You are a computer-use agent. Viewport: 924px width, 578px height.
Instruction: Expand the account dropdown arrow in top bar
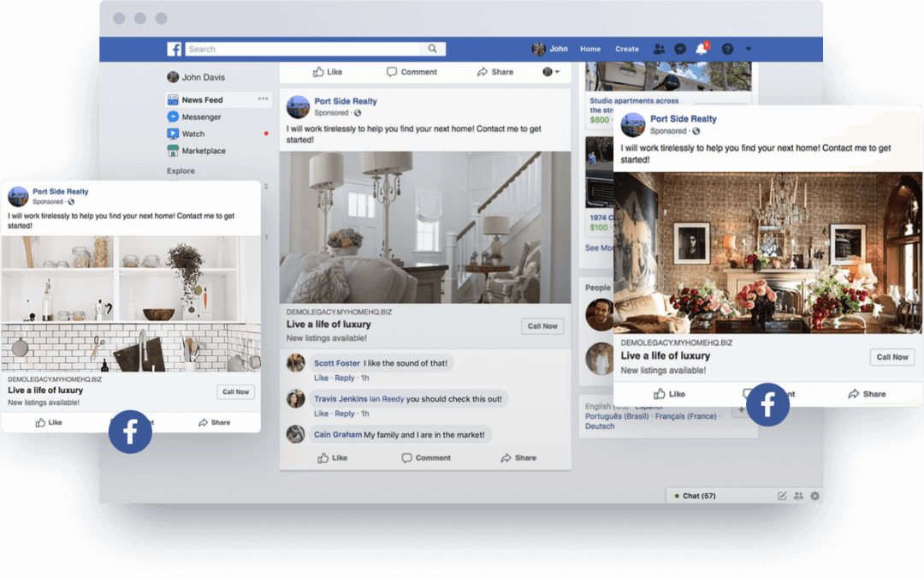coord(749,49)
